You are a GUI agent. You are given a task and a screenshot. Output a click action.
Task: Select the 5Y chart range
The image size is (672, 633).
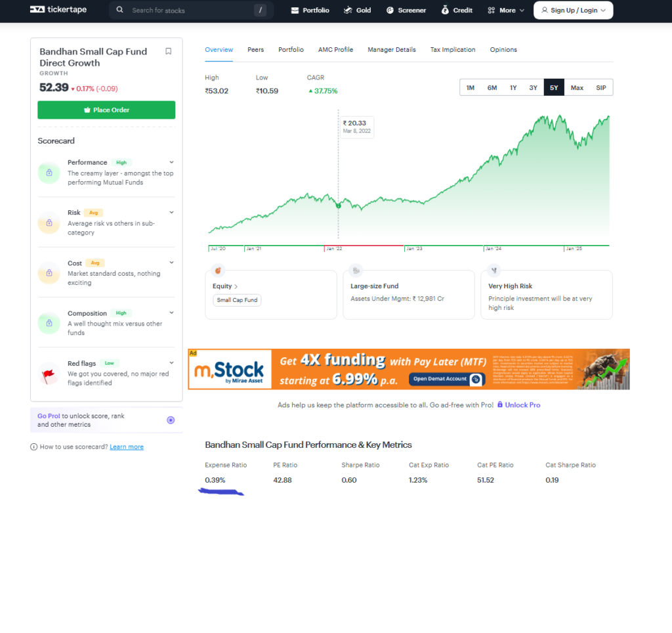(x=554, y=87)
